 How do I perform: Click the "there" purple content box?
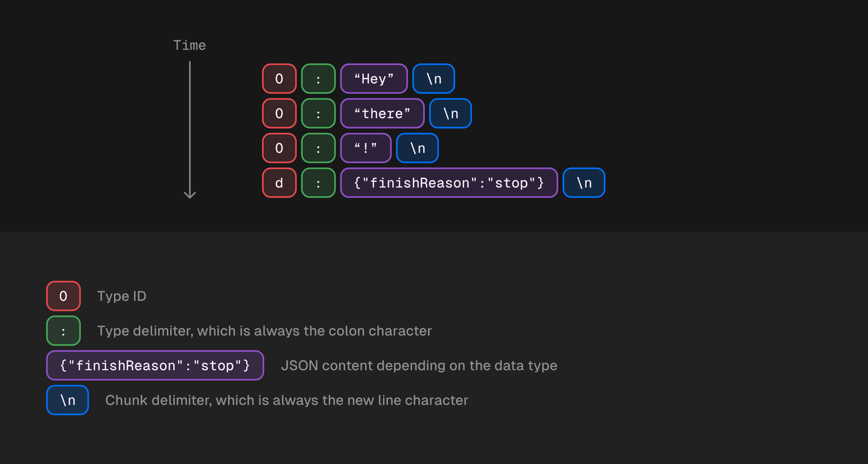[x=382, y=114]
